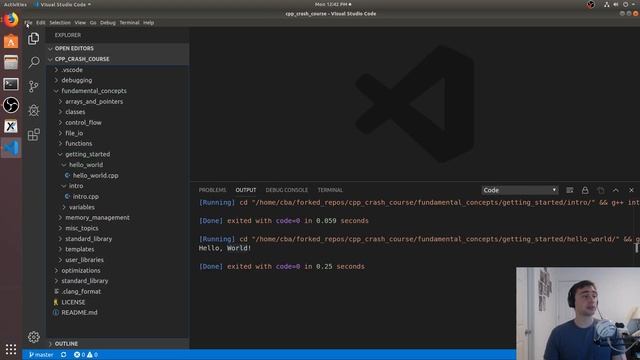Expand the control_flow folder
This screenshot has height=360, width=640.
click(118, 122)
